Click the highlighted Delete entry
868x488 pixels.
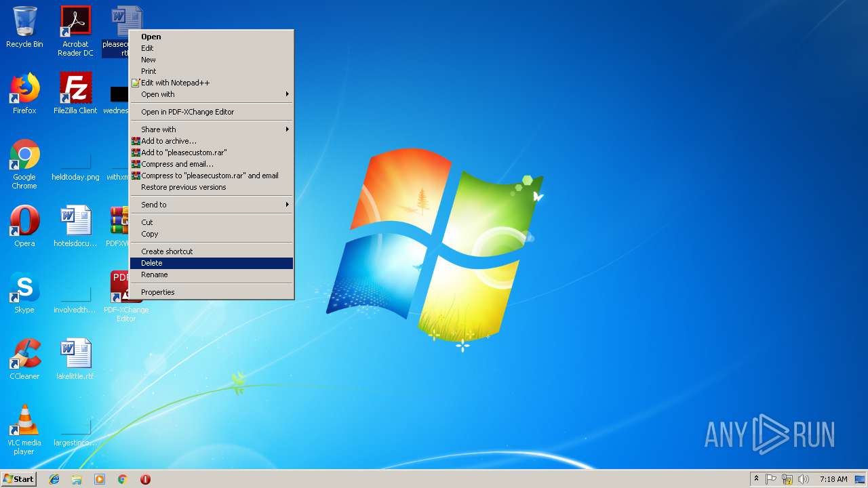(x=212, y=263)
